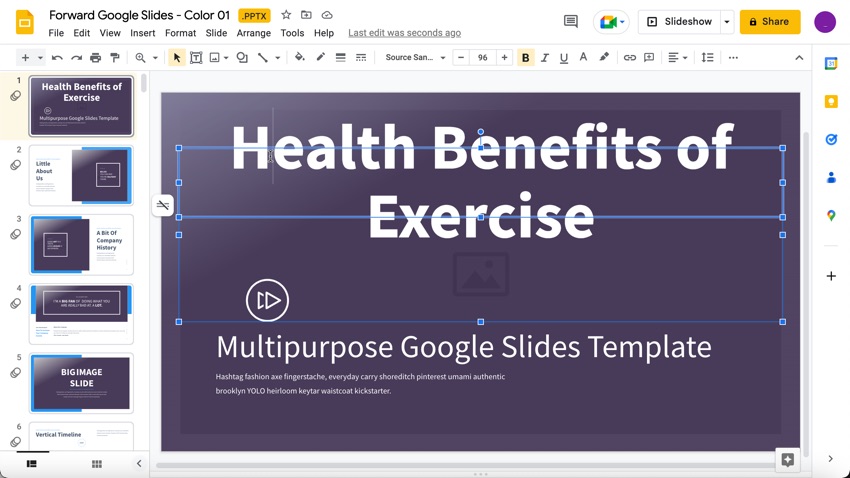Open the Format menu
Image resolution: width=850 pixels, height=478 pixels.
coord(181,33)
